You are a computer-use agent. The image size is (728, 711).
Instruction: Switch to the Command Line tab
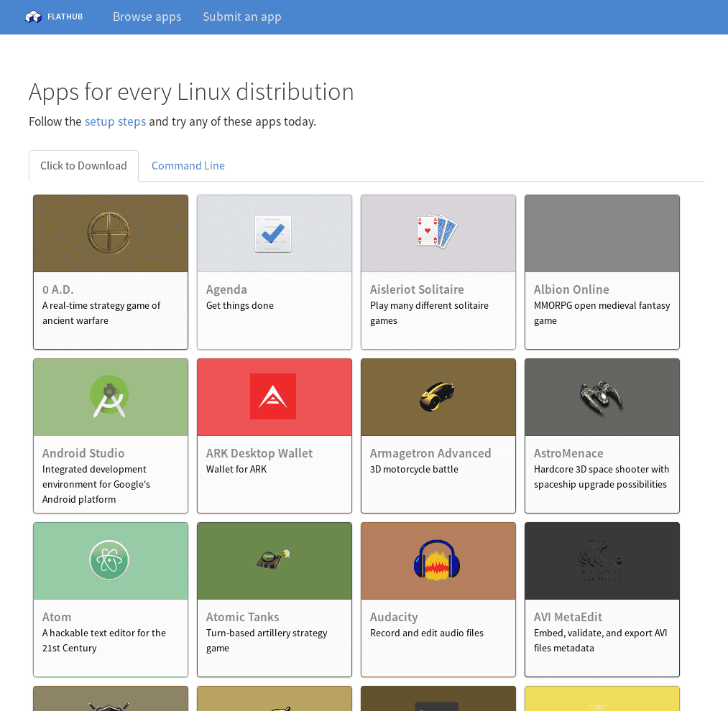pos(188,166)
